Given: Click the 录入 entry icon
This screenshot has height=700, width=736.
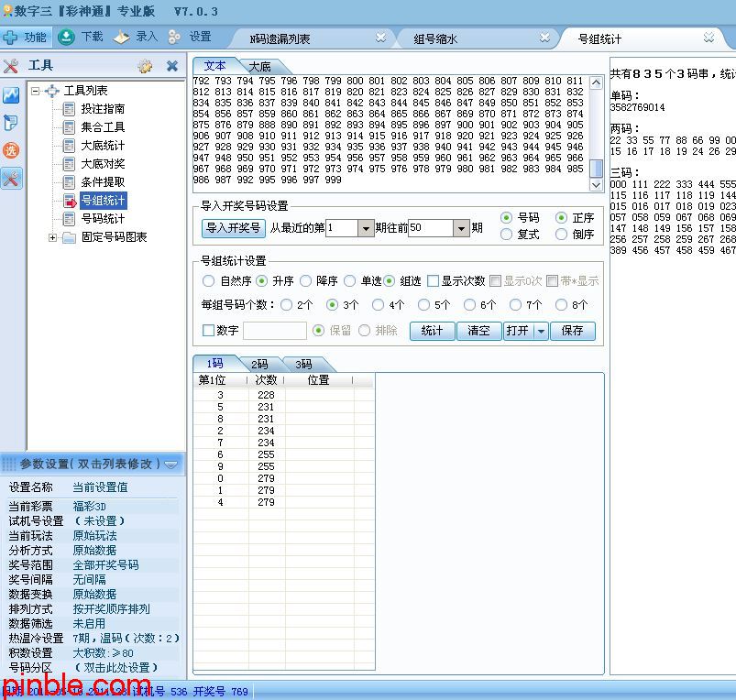Looking at the screenshot, I should (121, 38).
